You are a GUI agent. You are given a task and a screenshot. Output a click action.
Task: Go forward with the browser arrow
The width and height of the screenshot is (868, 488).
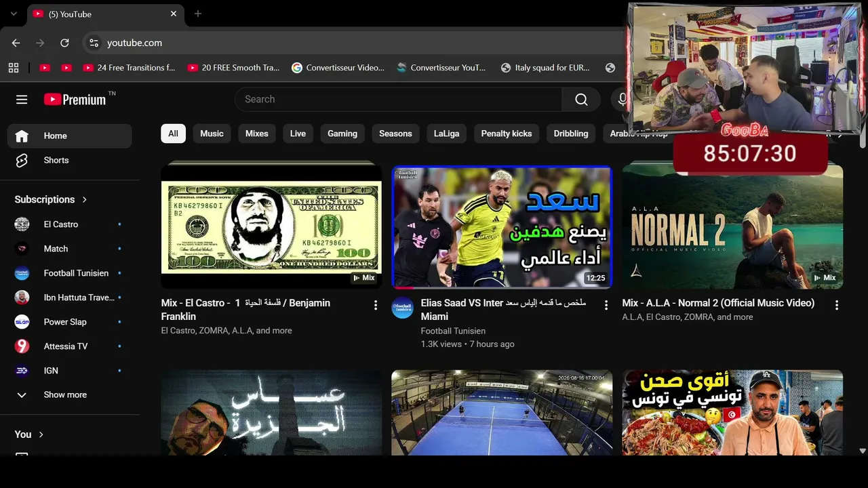coord(40,43)
